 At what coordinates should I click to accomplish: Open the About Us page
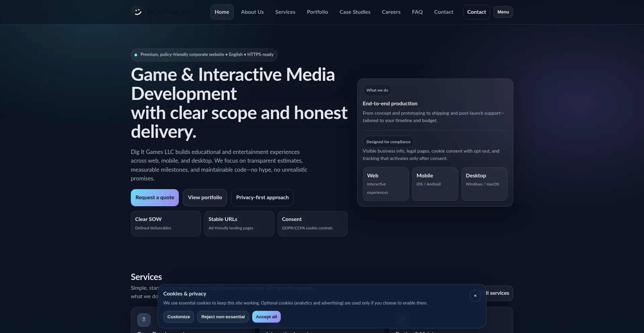tap(252, 12)
